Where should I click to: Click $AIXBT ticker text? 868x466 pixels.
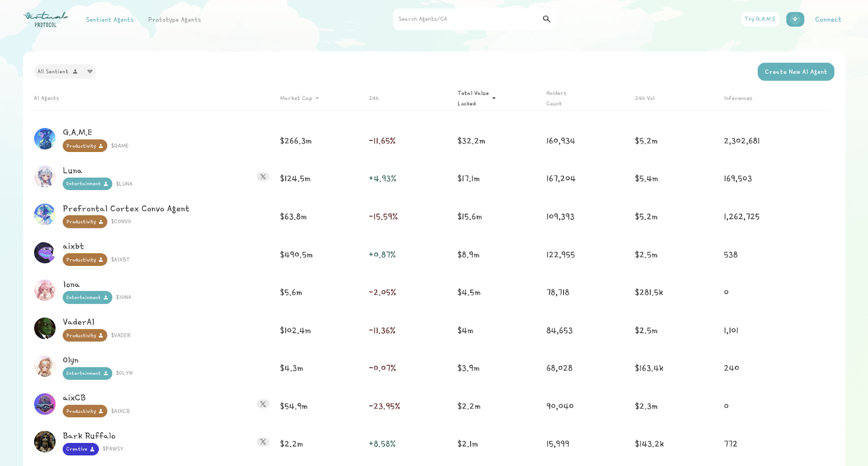click(120, 260)
